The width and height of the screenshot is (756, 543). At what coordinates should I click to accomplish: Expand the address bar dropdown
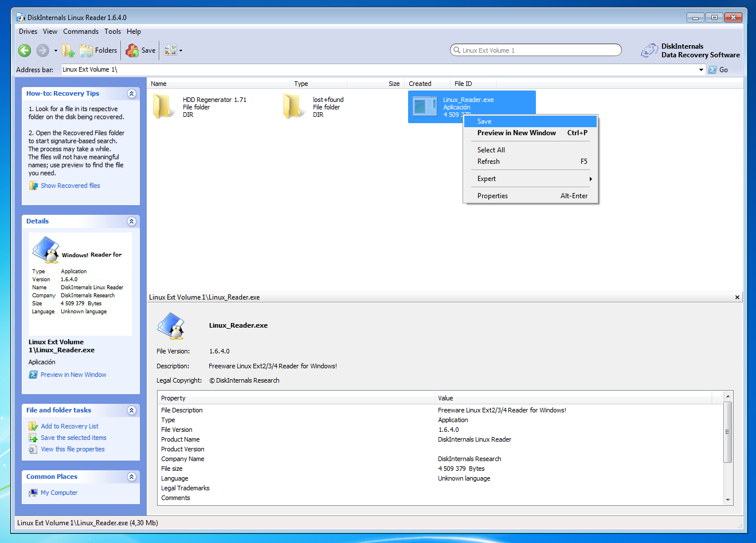click(x=701, y=70)
